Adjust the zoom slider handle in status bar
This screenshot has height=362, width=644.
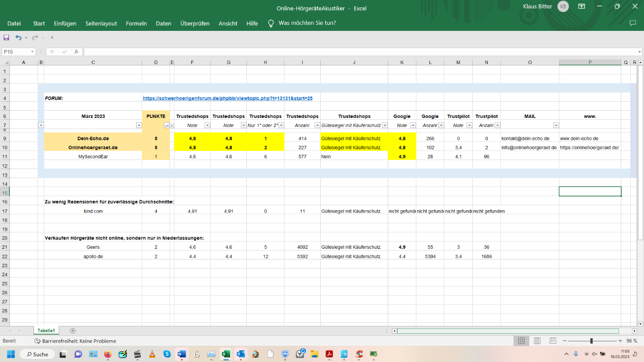pos(591,341)
